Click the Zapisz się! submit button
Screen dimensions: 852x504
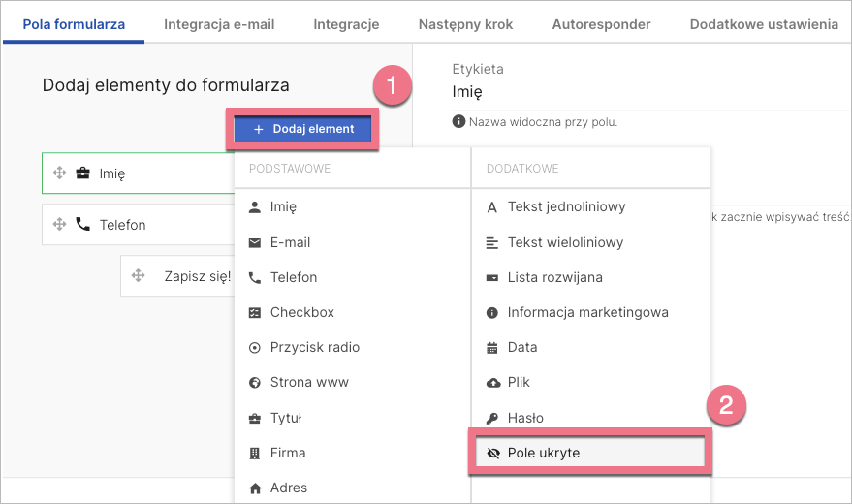tap(197, 276)
